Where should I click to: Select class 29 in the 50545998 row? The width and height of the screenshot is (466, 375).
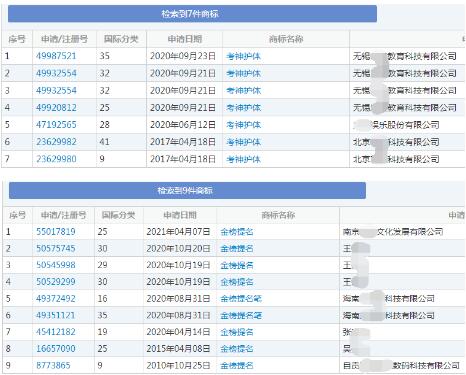(x=103, y=265)
